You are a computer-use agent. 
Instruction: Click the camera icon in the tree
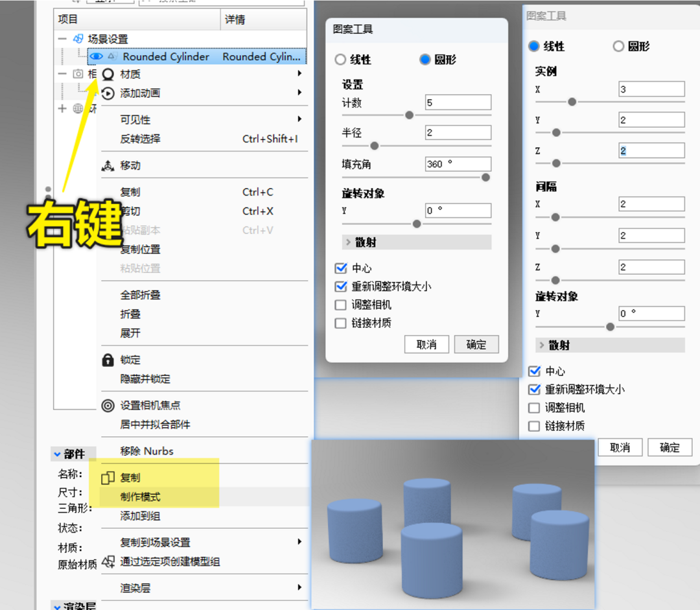[x=78, y=74]
